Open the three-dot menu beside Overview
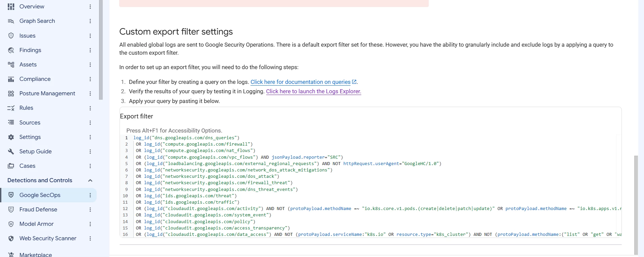This screenshot has height=257, width=644. [90, 6]
